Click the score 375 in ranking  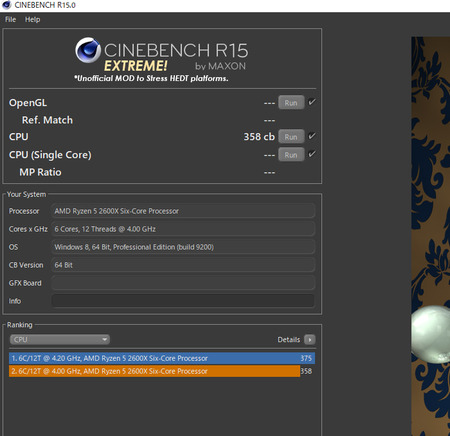click(x=306, y=358)
